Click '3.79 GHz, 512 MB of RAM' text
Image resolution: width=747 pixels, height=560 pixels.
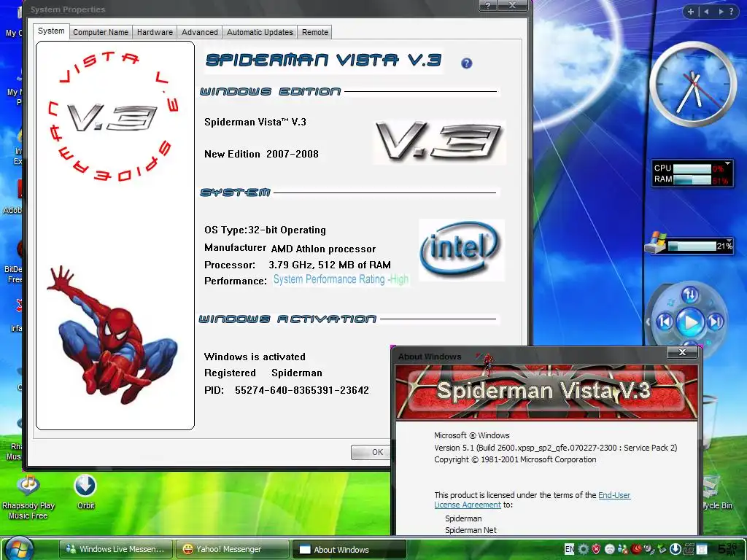[330, 265]
